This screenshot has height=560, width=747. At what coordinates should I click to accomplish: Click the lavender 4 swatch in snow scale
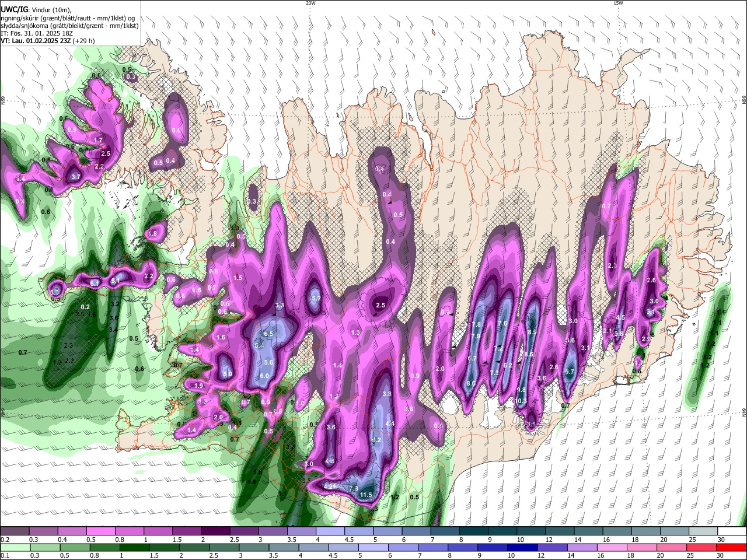330,531
